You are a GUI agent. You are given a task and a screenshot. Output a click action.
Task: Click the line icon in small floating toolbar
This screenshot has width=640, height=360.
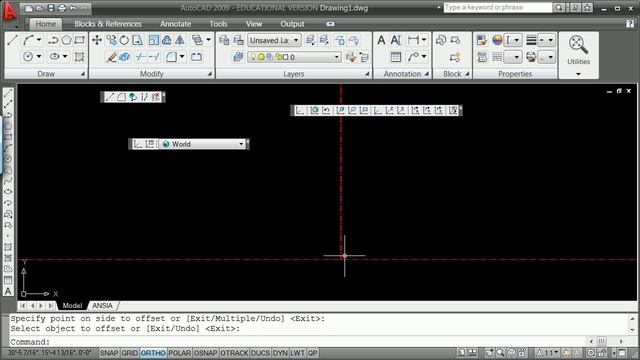tap(109, 97)
